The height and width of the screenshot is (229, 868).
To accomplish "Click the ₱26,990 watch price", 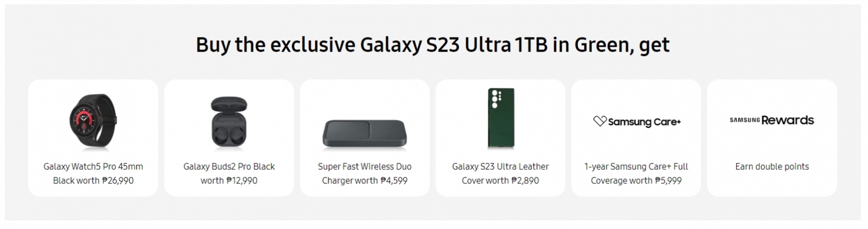I will point(118,181).
